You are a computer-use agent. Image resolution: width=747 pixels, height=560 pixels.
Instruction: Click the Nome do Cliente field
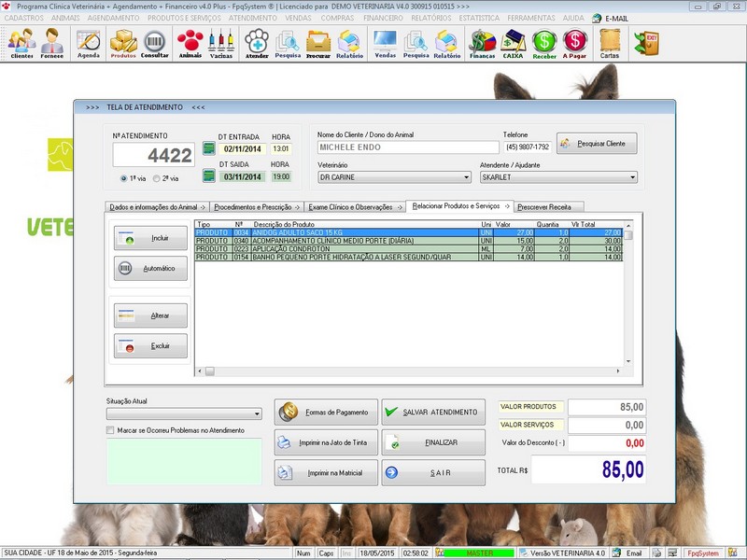click(x=408, y=147)
